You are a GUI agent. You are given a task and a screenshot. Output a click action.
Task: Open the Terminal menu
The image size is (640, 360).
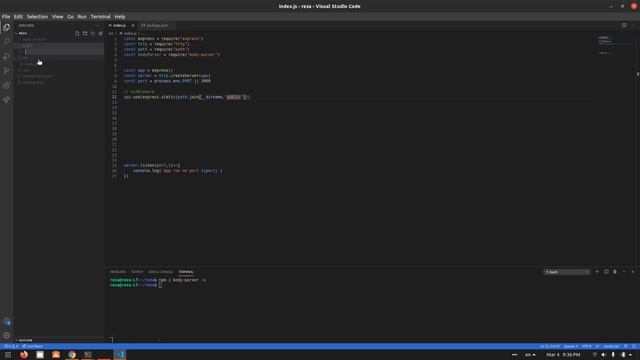pos(100,17)
